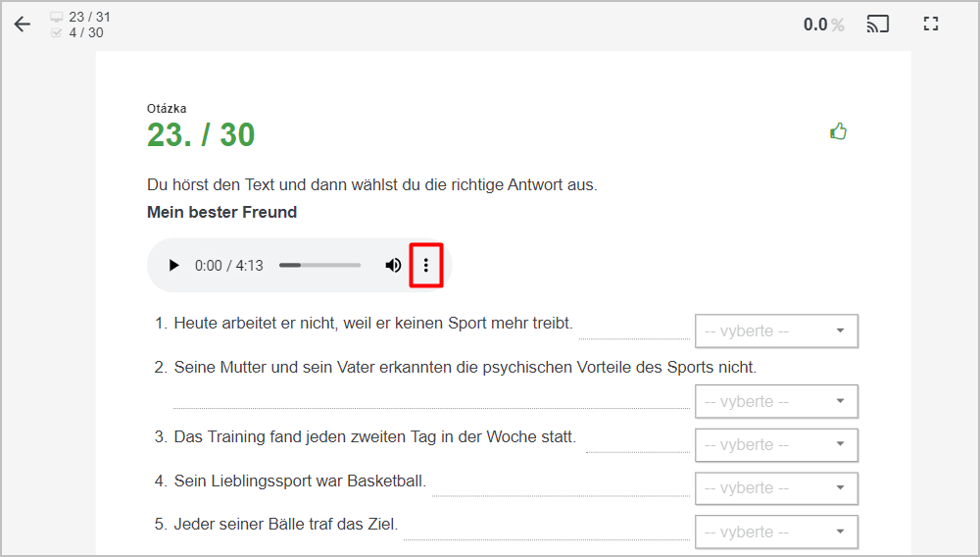Click statement text about Training jeden zweiten Tag

[x=375, y=437]
